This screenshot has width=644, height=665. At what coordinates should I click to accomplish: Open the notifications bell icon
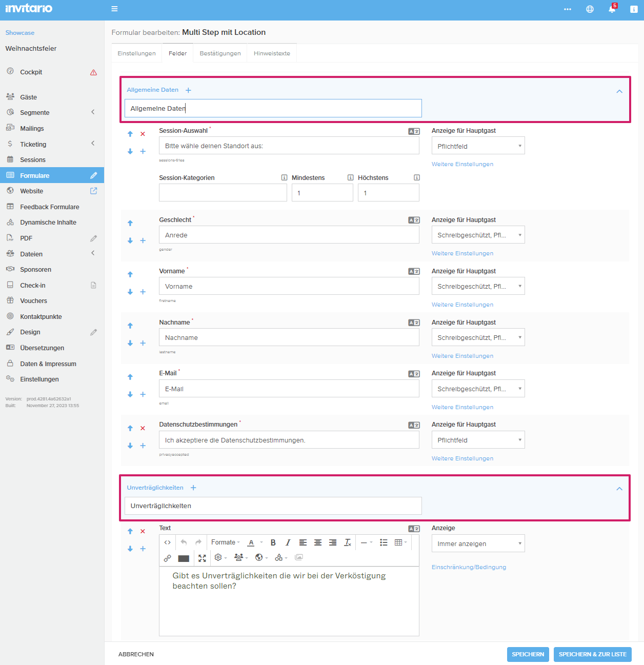pyautogui.click(x=612, y=9)
